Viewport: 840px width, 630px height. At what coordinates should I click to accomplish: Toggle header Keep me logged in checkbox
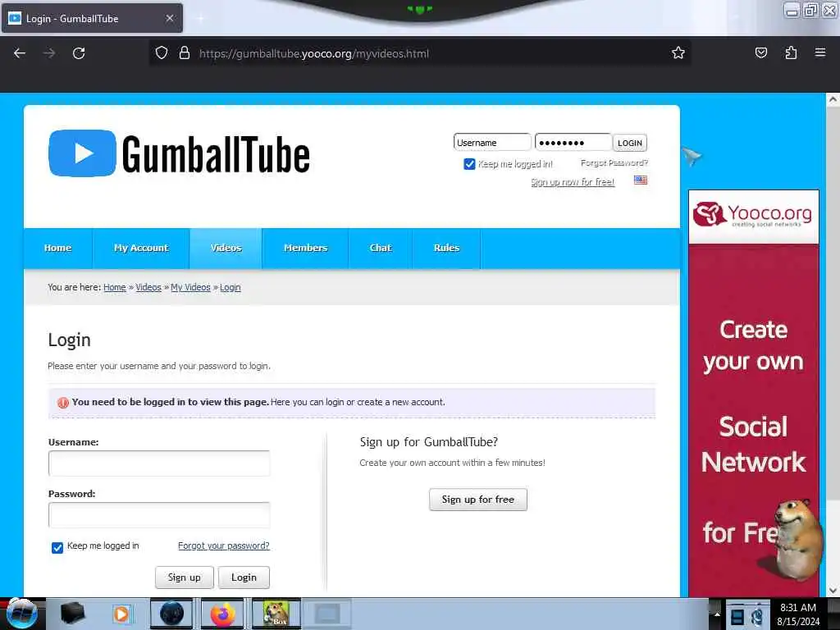(x=469, y=164)
